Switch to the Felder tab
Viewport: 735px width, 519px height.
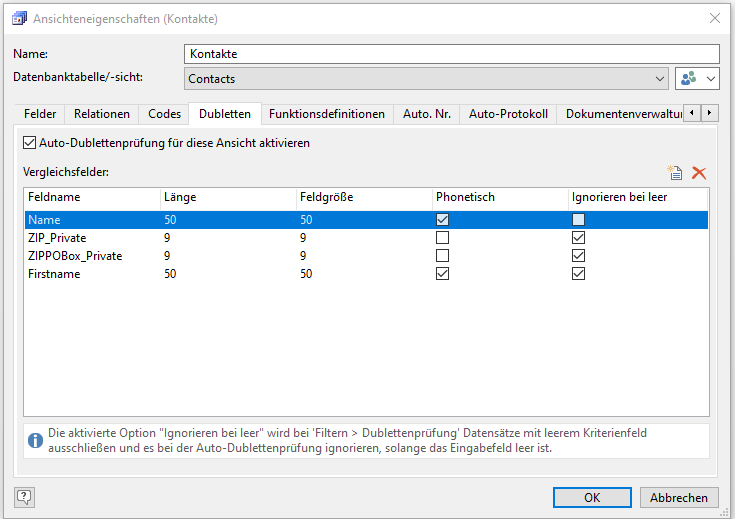pyautogui.click(x=41, y=114)
